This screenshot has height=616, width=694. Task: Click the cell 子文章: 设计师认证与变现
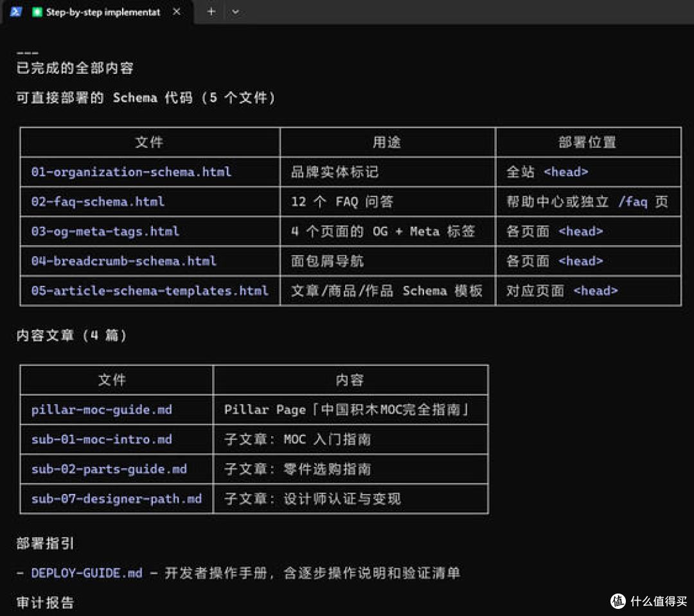click(312, 498)
